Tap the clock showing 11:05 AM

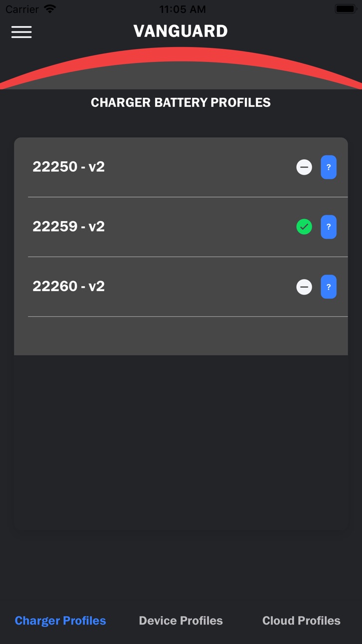coord(182,9)
